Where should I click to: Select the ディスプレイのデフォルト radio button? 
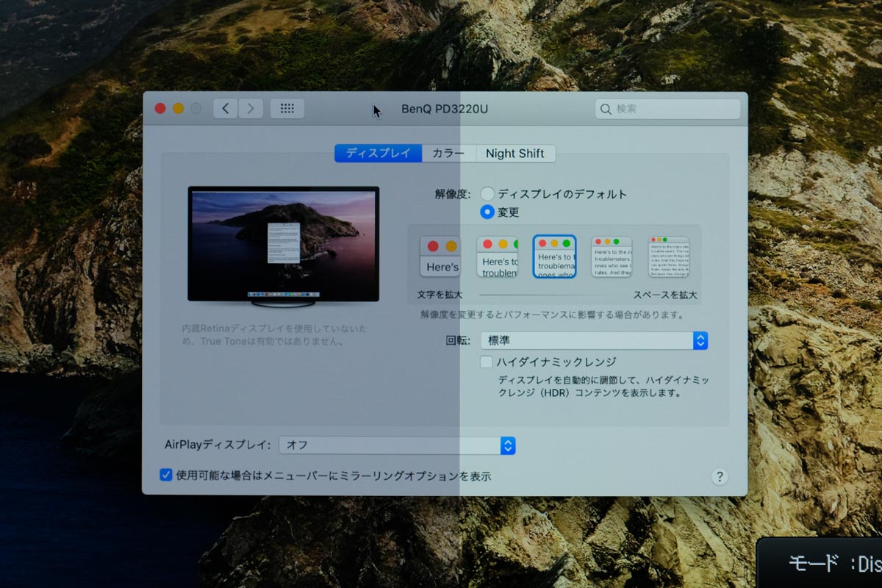click(487, 194)
